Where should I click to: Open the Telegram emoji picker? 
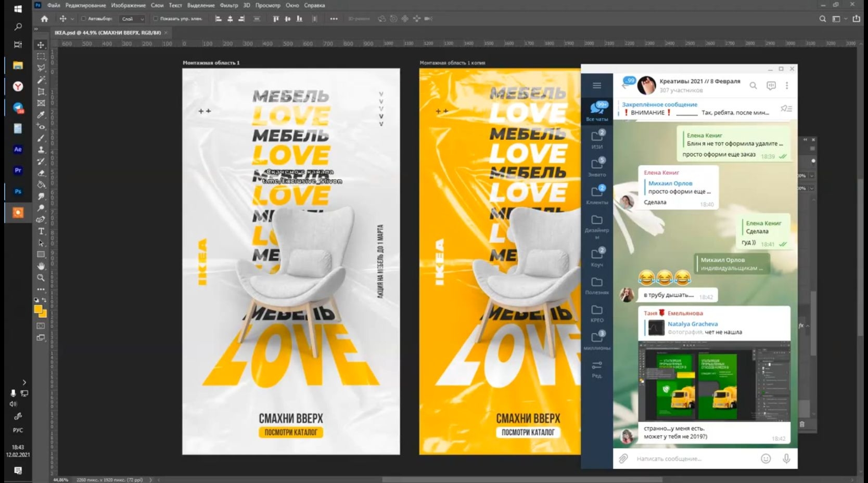coord(765,459)
